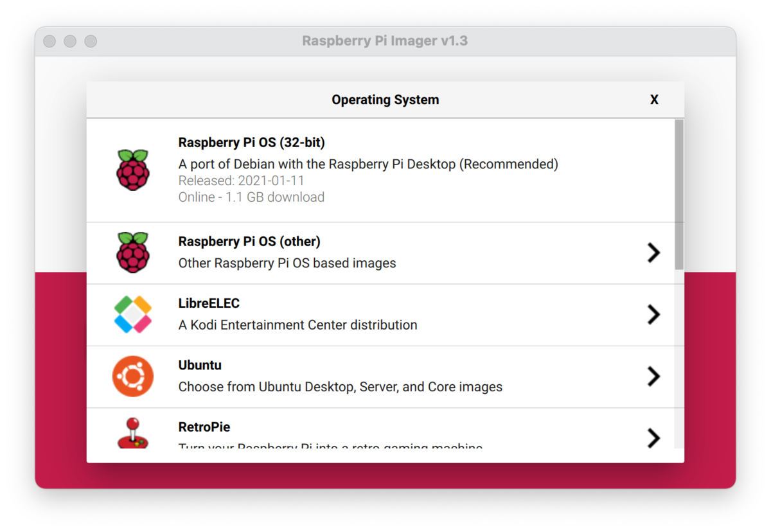Click the window minimize traffic-light button
771x532 pixels.
pyautogui.click(x=70, y=41)
